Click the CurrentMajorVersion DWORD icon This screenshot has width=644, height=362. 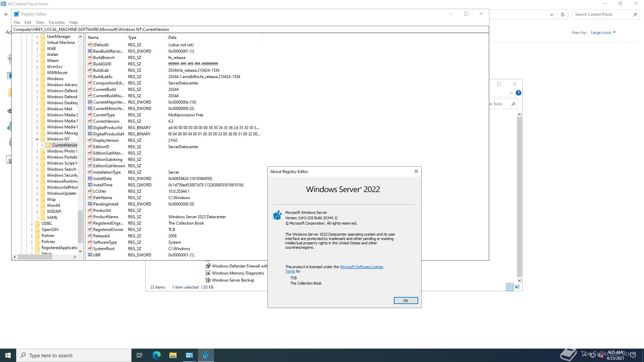pos(90,102)
